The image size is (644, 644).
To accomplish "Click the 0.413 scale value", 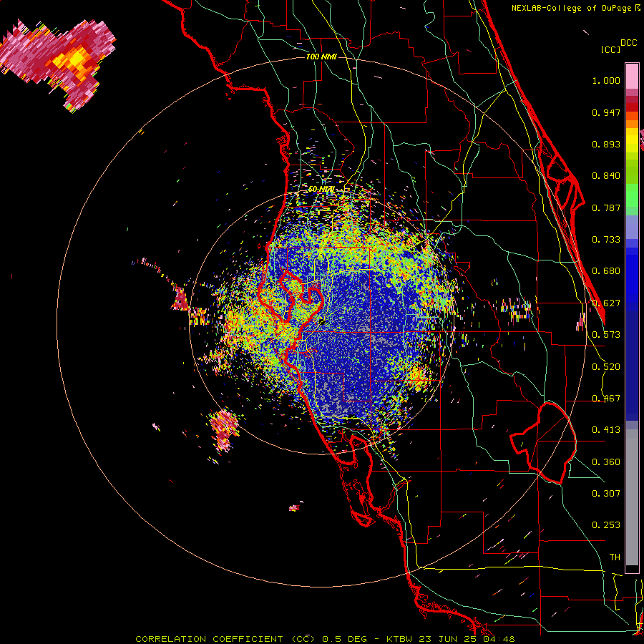I will pos(606,430).
